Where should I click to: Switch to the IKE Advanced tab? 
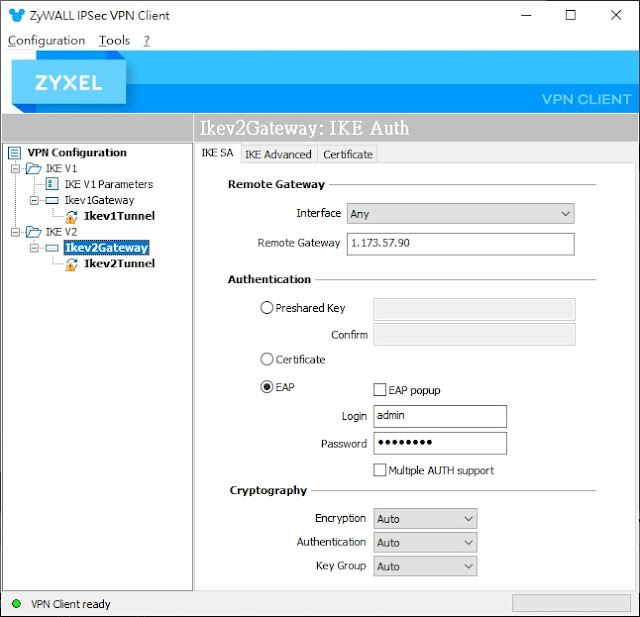(x=278, y=154)
